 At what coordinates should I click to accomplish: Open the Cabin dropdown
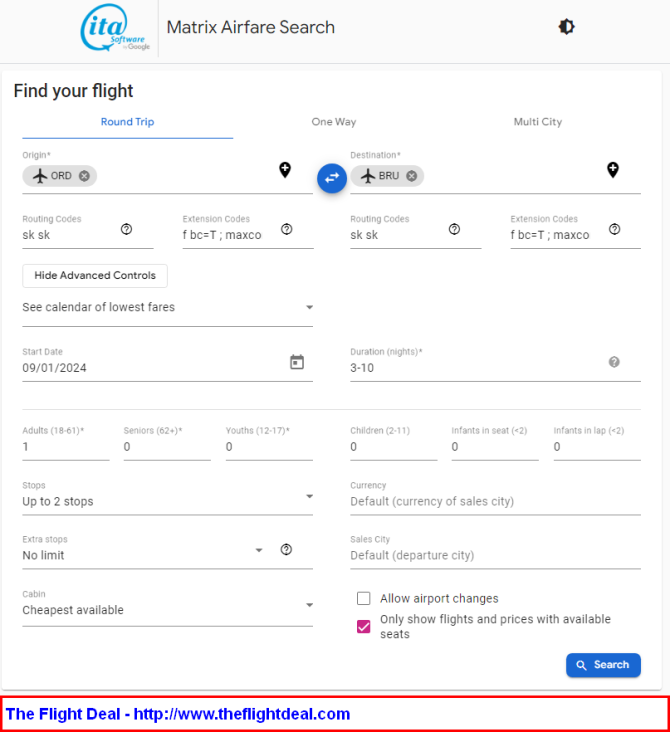(168, 610)
